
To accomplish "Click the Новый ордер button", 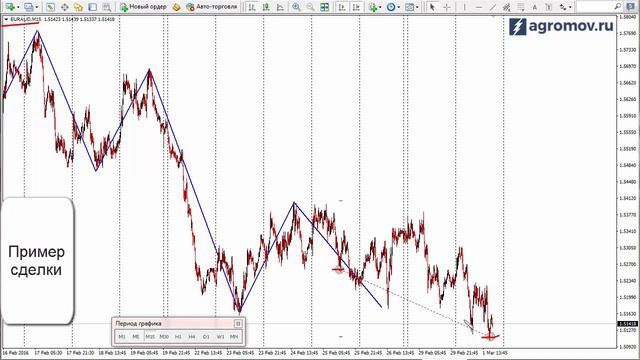I will coord(143,7).
